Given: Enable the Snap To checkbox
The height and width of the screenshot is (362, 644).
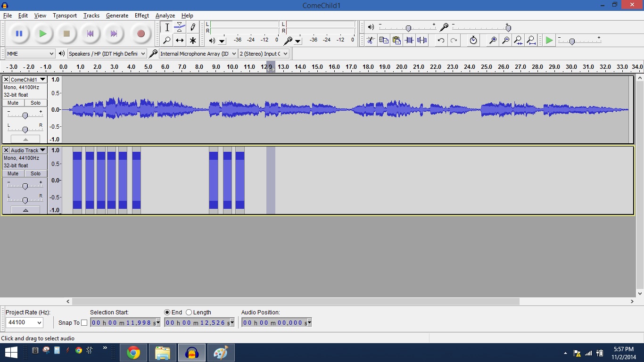Looking at the screenshot, I should tap(84, 323).
